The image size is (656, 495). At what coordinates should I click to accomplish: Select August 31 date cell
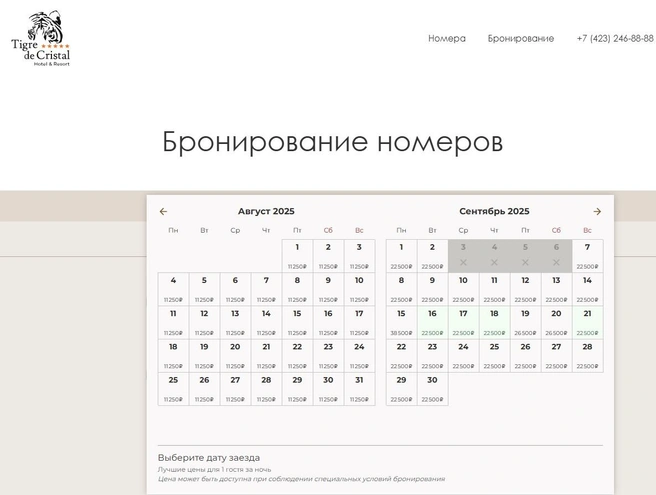(x=359, y=389)
